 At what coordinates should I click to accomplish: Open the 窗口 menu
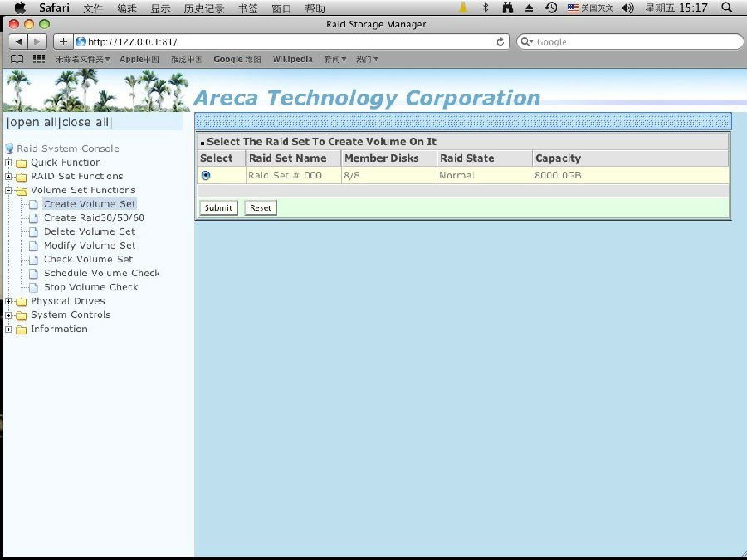(281, 8)
